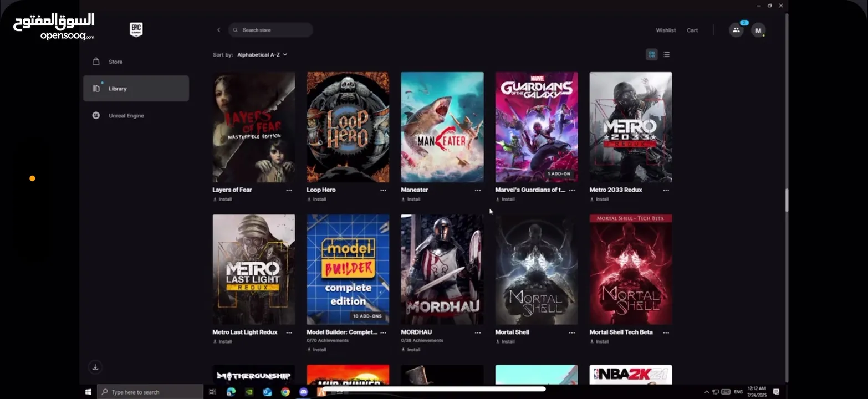Open the downloads icon in sidebar bottom

tap(95, 367)
